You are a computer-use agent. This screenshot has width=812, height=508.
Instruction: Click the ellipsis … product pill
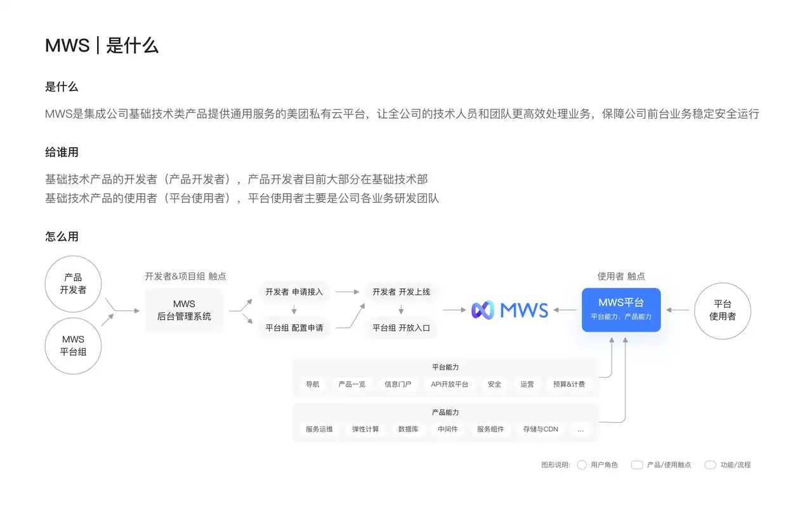[x=580, y=429]
